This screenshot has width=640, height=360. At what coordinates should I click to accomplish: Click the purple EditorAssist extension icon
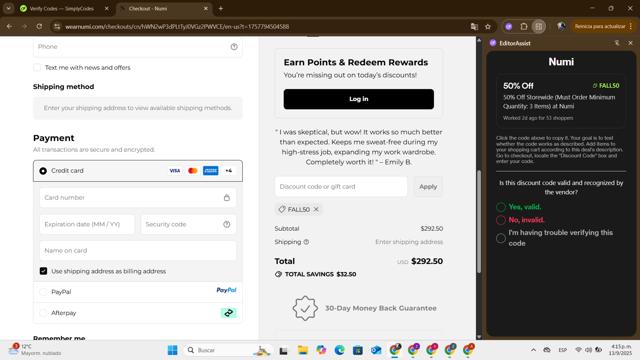509,27
